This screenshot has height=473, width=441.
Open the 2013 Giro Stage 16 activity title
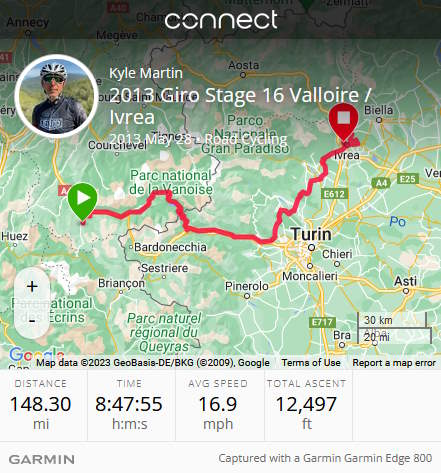tap(240, 106)
